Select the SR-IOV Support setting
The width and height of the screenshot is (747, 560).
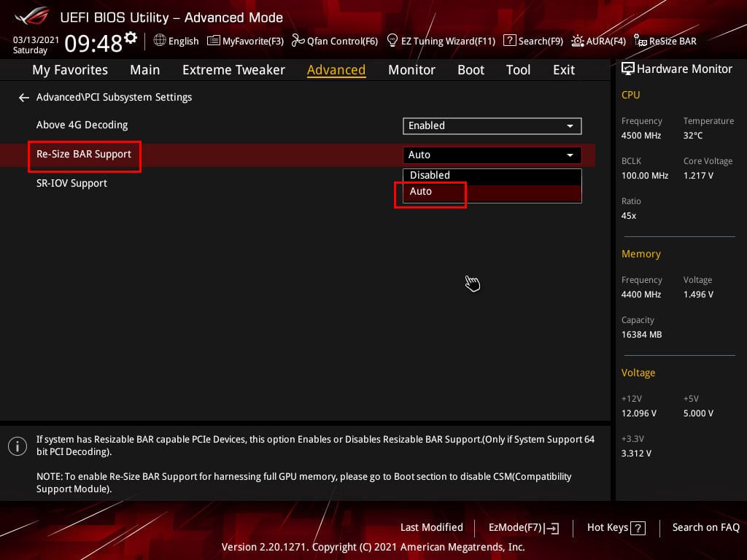(71, 183)
